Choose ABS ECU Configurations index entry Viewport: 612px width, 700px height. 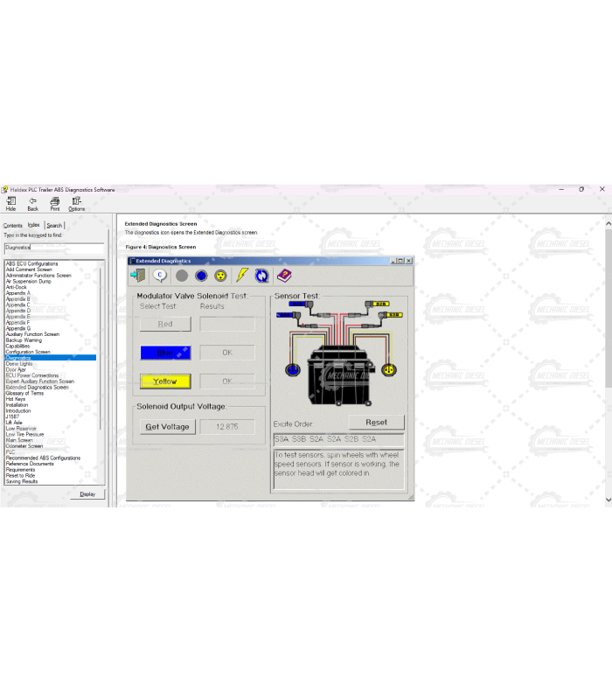31,263
